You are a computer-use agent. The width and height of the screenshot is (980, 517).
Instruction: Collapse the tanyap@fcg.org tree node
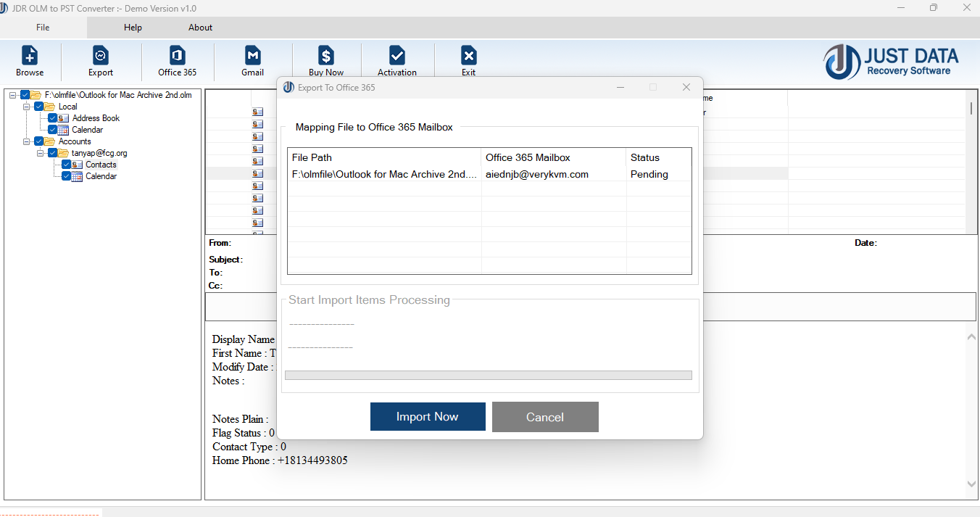pos(41,153)
